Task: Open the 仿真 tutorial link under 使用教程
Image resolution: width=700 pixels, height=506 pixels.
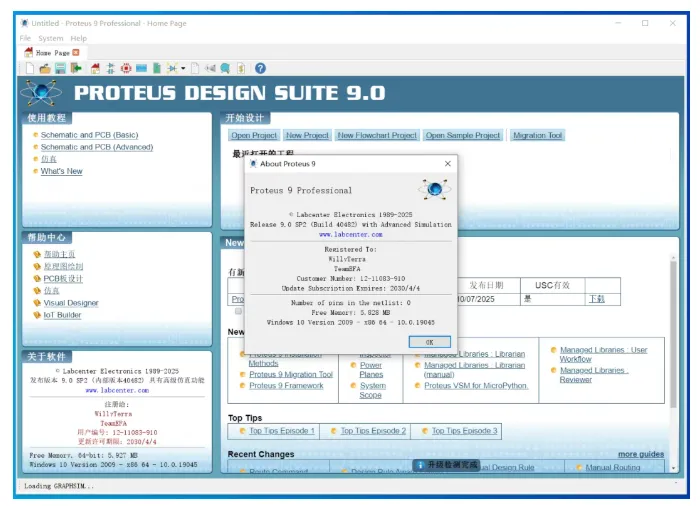Action: pyautogui.click(x=49, y=159)
